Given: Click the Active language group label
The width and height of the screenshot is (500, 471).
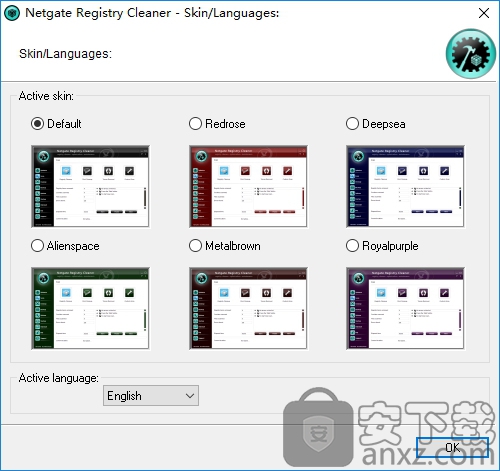Looking at the screenshot, I should [59, 378].
